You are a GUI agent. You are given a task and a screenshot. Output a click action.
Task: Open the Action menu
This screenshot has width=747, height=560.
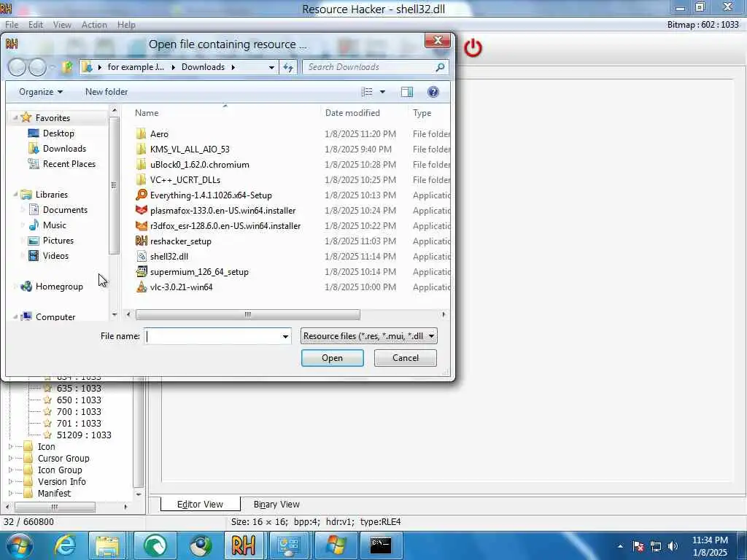[94, 25]
